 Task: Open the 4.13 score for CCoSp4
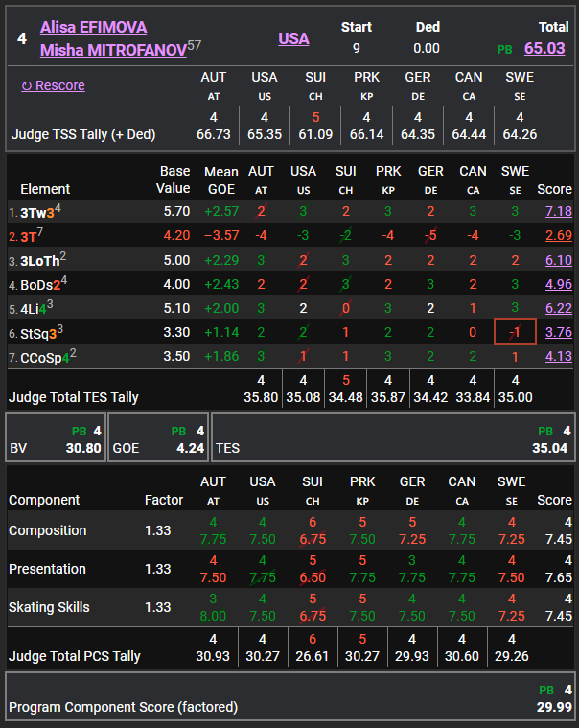[557, 357]
